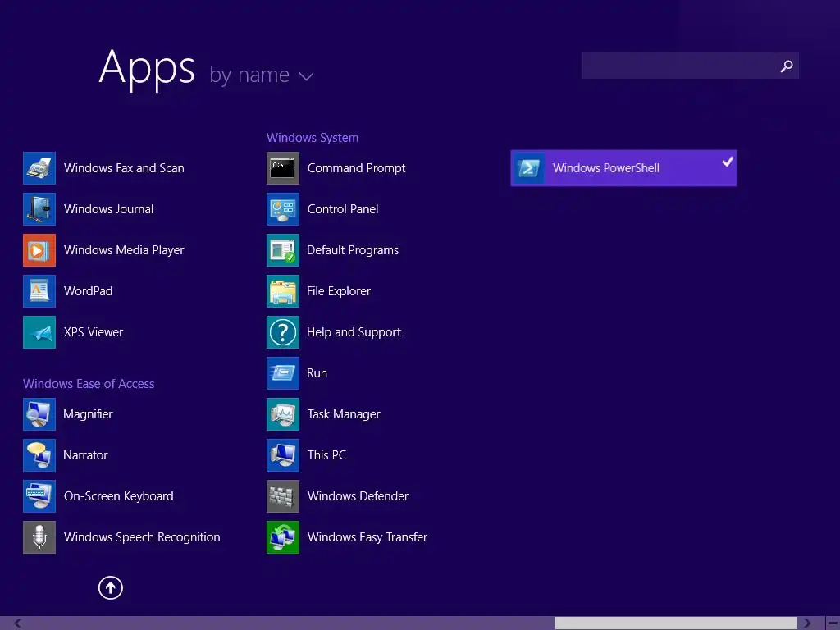This screenshot has height=630, width=840.
Task: Click the Windows Ease of Access group header
Action: pyautogui.click(x=89, y=384)
